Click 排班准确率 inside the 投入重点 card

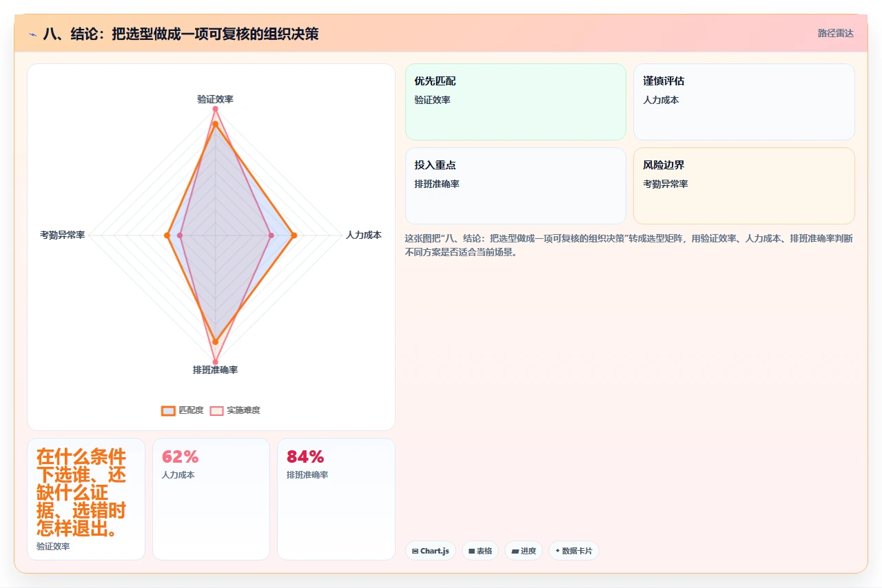437,184
